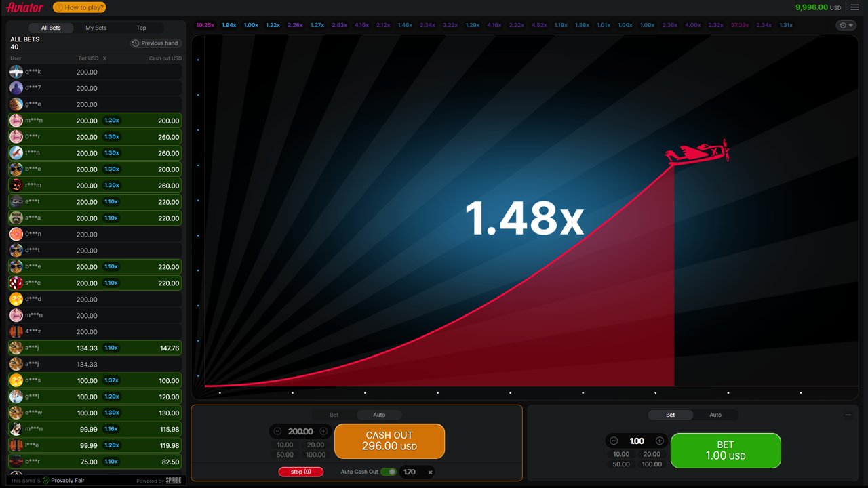Choose 10.00 quick amount in left panel
The image size is (868, 488).
pyautogui.click(x=285, y=445)
